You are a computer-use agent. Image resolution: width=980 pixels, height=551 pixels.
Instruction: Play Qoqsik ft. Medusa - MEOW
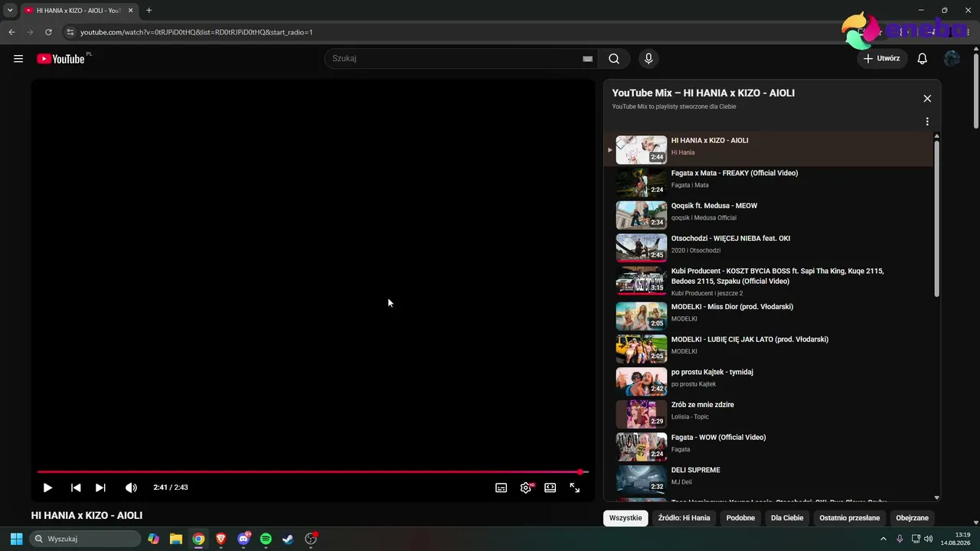(769, 215)
